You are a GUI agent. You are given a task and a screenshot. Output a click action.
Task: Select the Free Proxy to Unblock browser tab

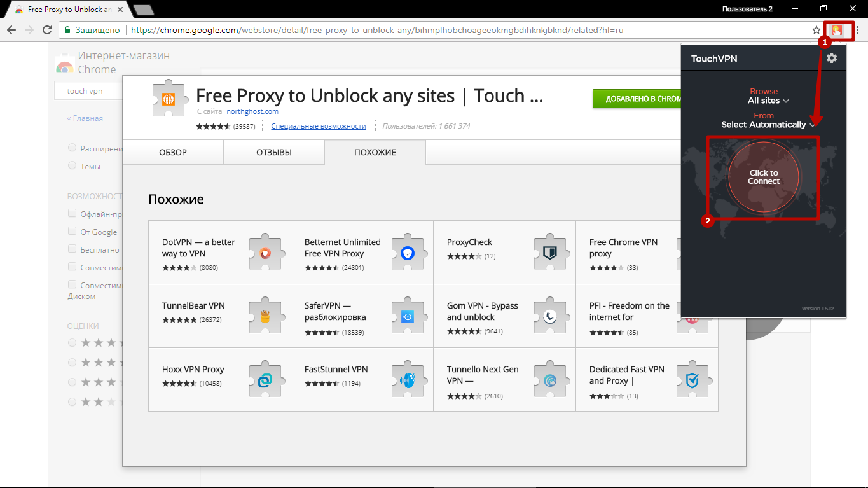point(68,10)
